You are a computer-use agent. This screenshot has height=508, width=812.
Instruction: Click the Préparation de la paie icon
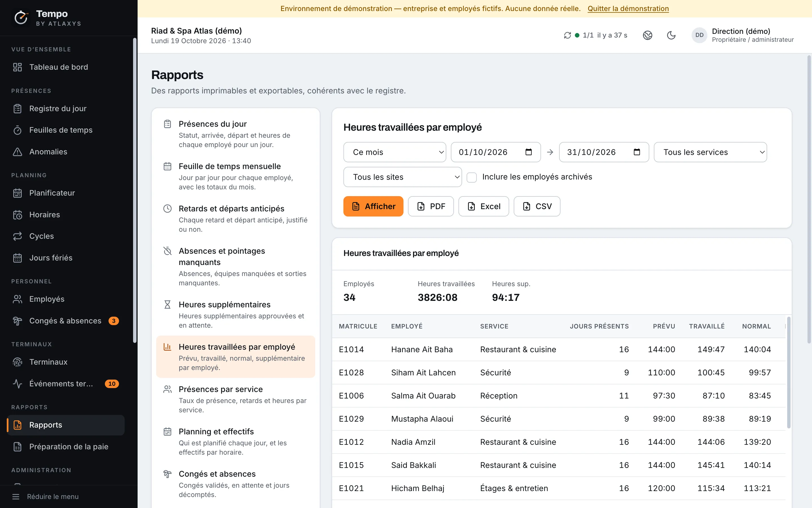pyautogui.click(x=17, y=447)
